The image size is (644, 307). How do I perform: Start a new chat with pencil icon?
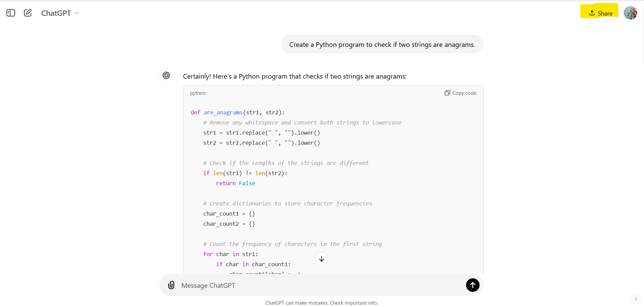pyautogui.click(x=28, y=13)
